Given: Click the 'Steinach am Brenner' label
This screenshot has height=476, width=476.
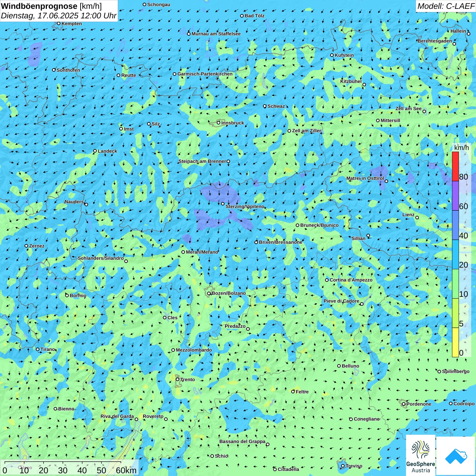Looking at the screenshot, I should click(x=202, y=161).
